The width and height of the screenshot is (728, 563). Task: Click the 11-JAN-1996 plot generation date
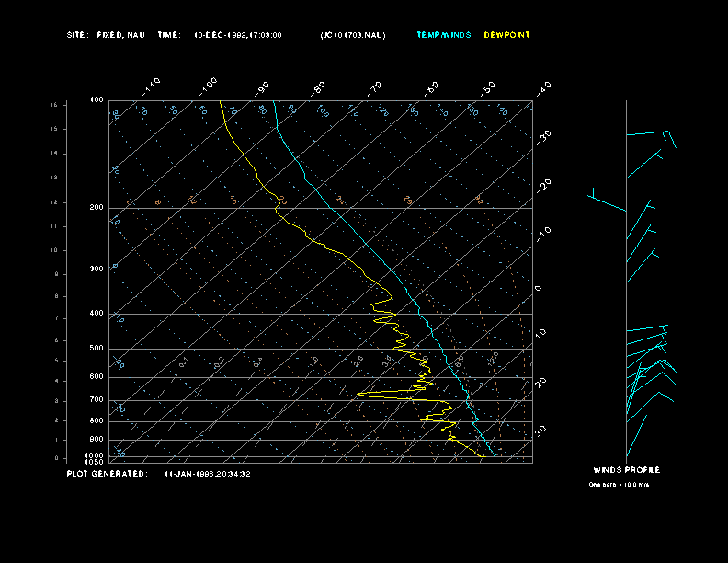(x=208, y=474)
